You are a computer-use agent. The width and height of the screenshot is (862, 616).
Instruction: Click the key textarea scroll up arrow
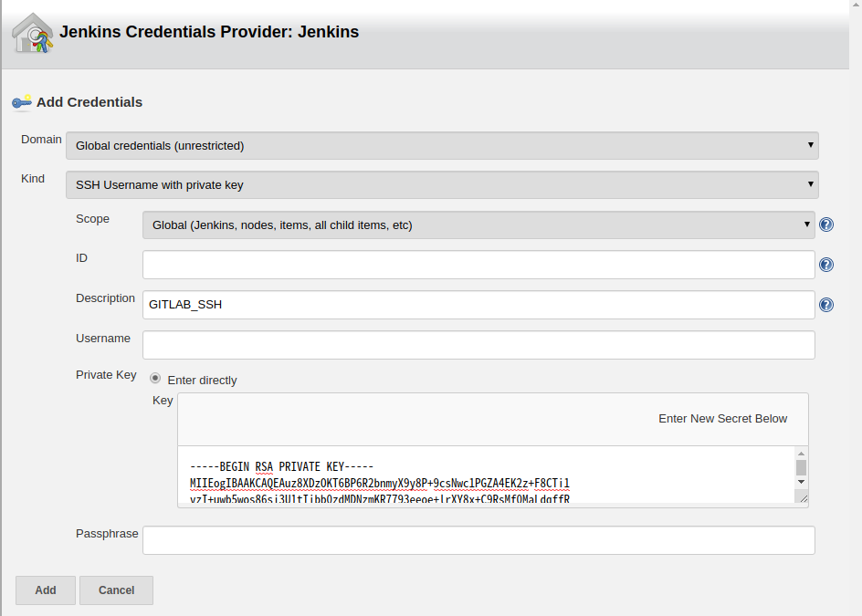[801, 454]
